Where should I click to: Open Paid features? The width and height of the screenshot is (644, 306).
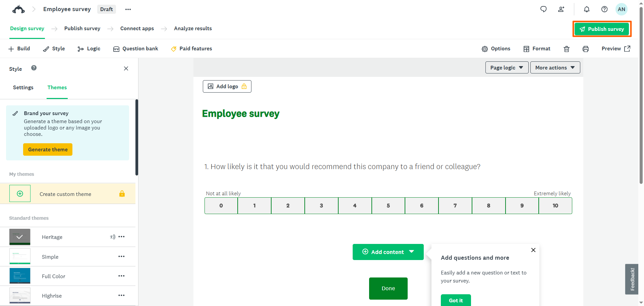[191, 49]
